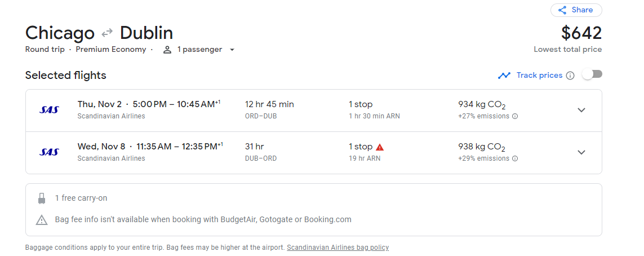Expand the Nov 2 flight details
644x256 pixels.
pos(581,110)
